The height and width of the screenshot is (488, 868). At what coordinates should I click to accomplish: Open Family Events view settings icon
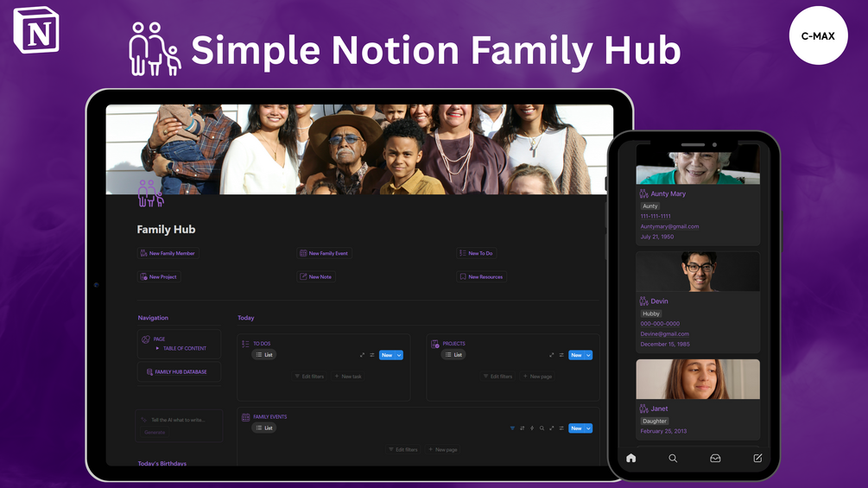tap(561, 428)
